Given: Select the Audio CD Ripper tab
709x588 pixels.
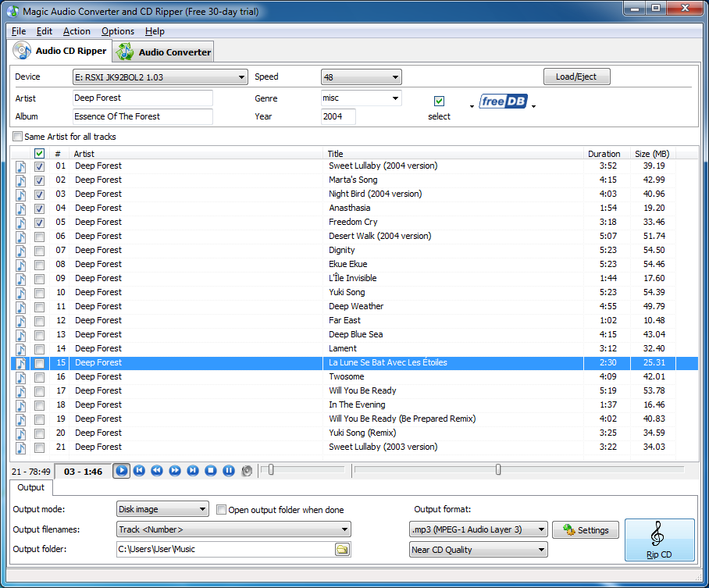Looking at the screenshot, I should [59, 51].
